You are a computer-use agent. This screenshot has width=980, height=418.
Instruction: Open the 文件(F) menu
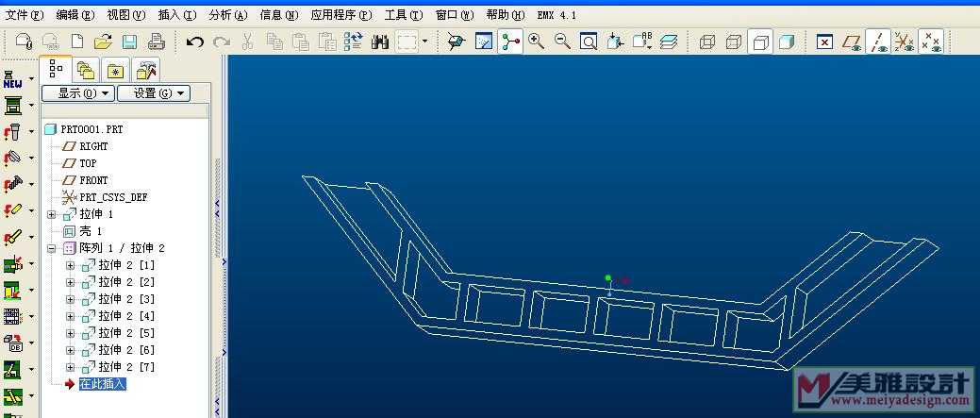25,15
